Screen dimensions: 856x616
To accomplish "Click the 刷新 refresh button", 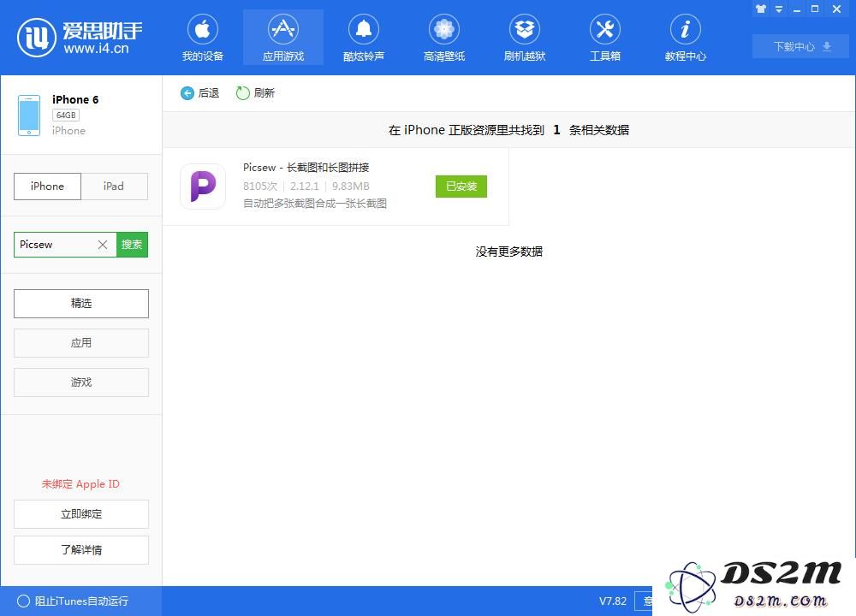I will (x=255, y=93).
